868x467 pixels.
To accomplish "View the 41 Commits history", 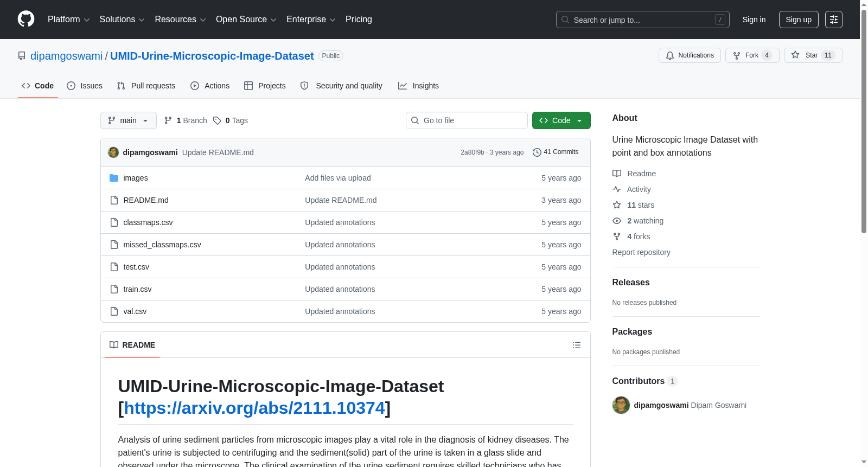I will (556, 152).
